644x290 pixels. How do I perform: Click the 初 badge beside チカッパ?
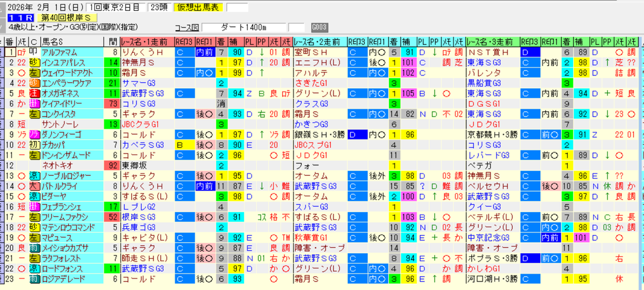point(34,144)
